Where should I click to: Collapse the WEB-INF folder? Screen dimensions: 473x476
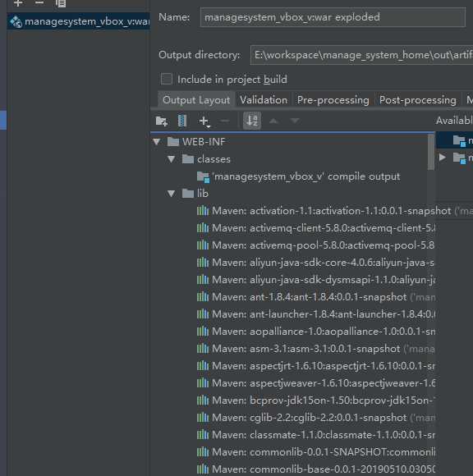pyautogui.click(x=157, y=142)
